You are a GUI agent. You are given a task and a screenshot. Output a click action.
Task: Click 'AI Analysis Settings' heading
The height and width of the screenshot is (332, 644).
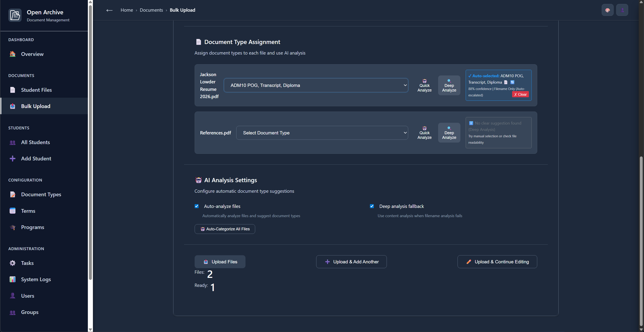(x=231, y=180)
